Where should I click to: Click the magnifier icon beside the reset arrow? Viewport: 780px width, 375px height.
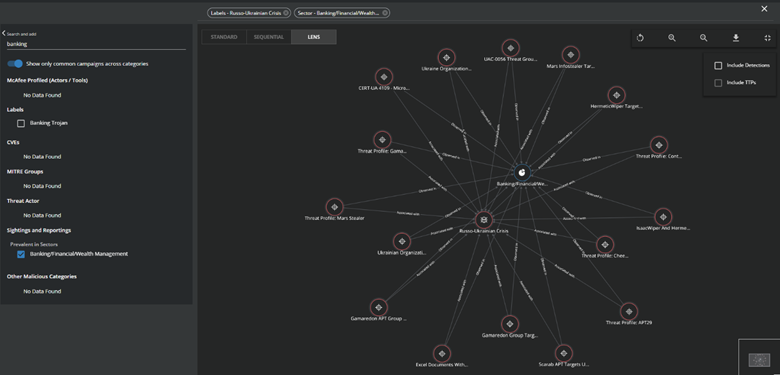672,38
